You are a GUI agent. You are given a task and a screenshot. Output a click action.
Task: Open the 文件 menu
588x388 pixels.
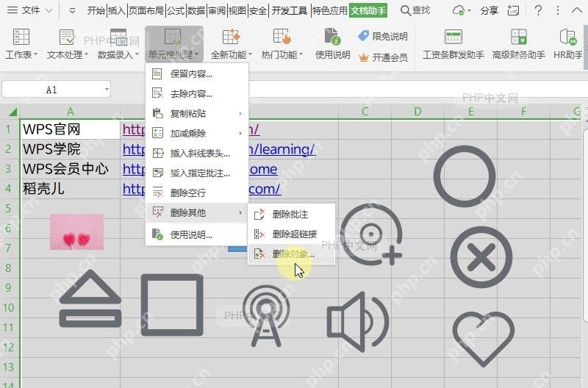tap(29, 10)
